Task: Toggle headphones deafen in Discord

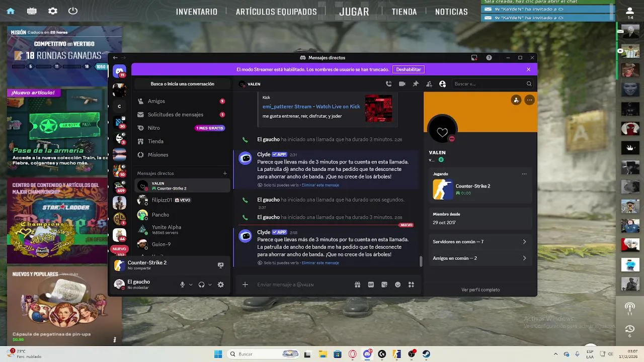Action: point(202,285)
